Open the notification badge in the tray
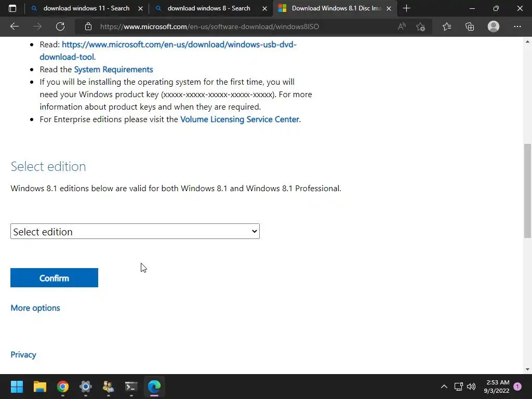This screenshot has height=399, width=532. pyautogui.click(x=517, y=387)
